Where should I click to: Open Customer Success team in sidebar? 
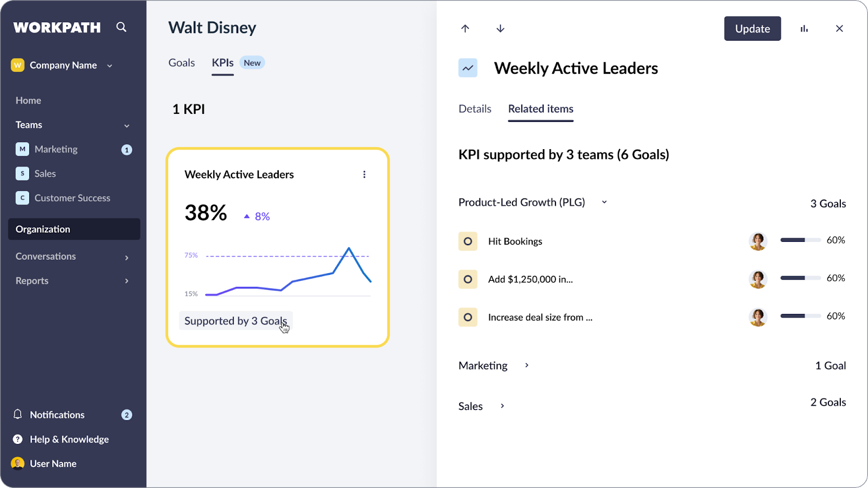(72, 198)
